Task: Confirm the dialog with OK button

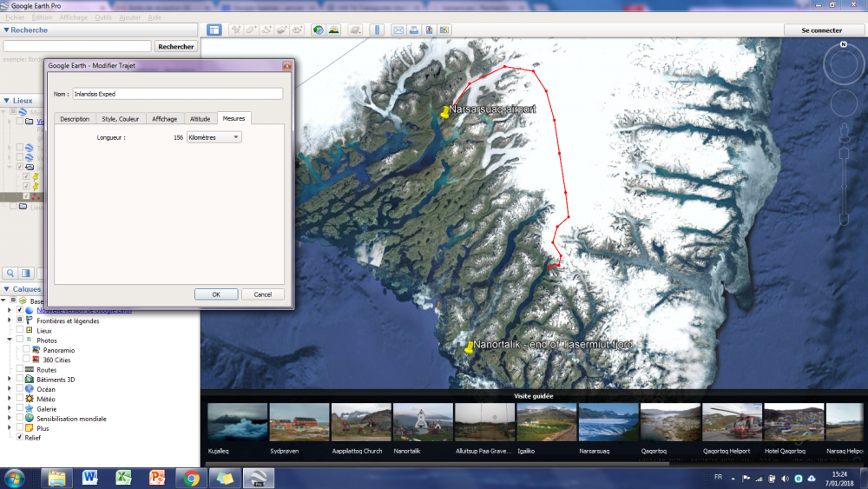Action: point(216,294)
